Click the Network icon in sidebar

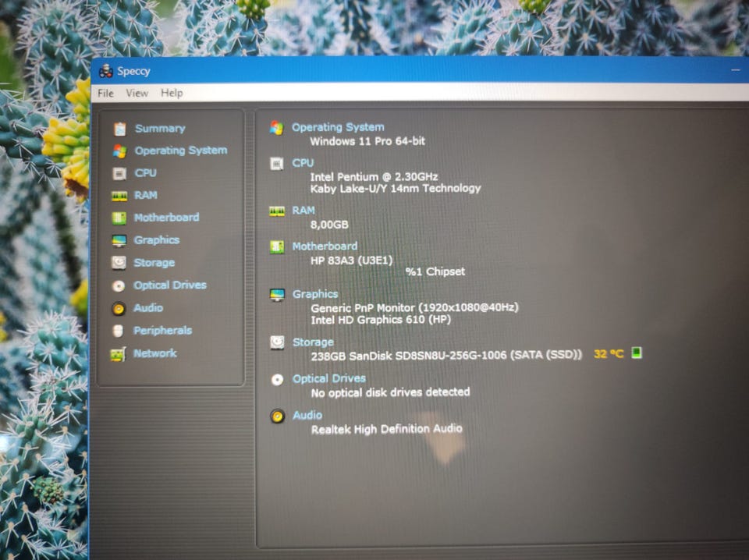click(118, 354)
